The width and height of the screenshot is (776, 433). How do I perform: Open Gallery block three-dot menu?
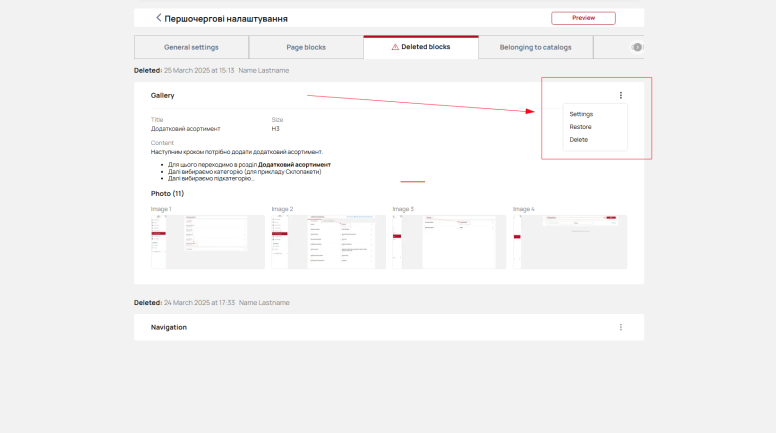pos(621,95)
